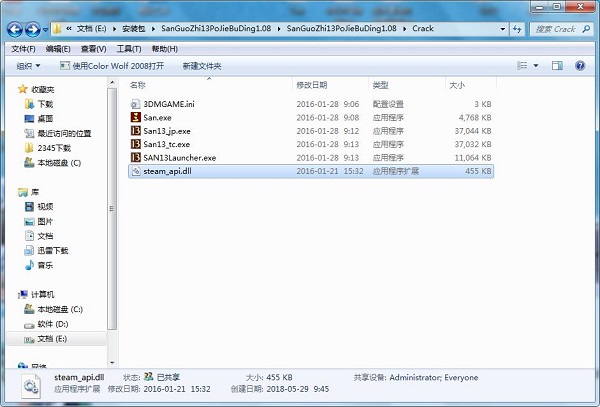The width and height of the screenshot is (600, 407).
Task: Click the 2016-01-21 15:32 date cell in the file list
Action: coord(329,171)
